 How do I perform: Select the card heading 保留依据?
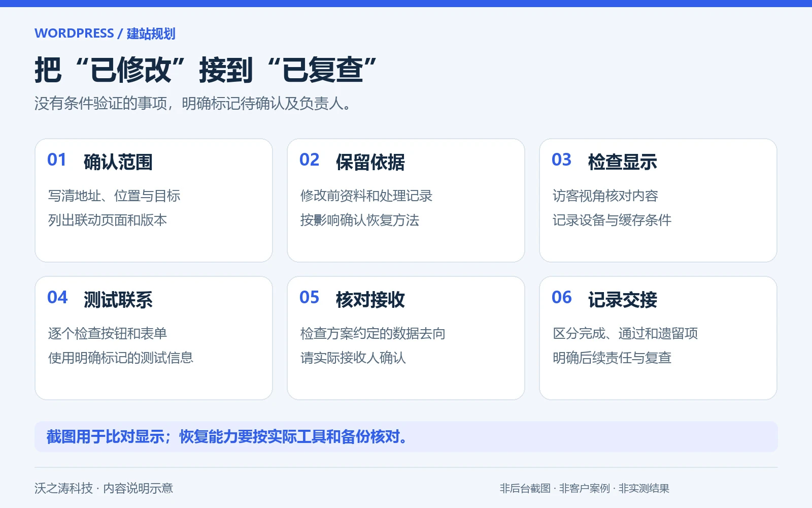click(370, 162)
